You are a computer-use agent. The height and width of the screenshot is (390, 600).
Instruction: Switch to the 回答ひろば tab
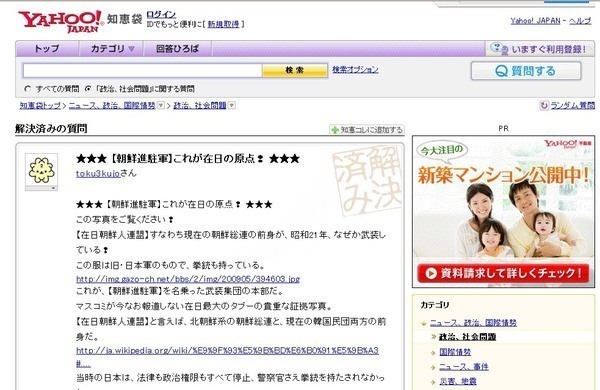click(178, 49)
